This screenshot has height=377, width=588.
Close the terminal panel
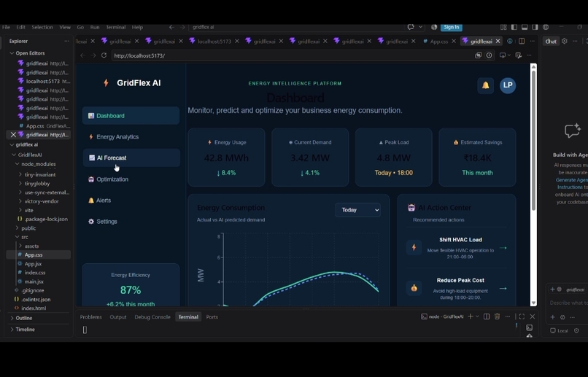(x=532, y=316)
